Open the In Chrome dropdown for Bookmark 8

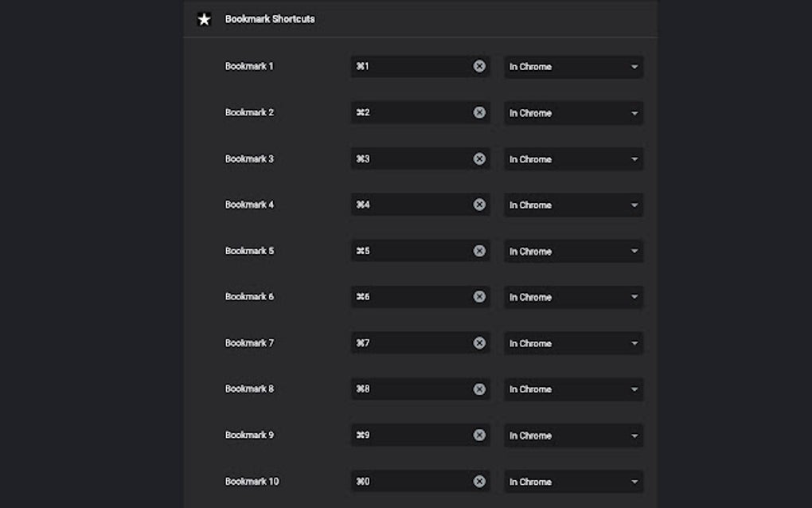coord(573,389)
